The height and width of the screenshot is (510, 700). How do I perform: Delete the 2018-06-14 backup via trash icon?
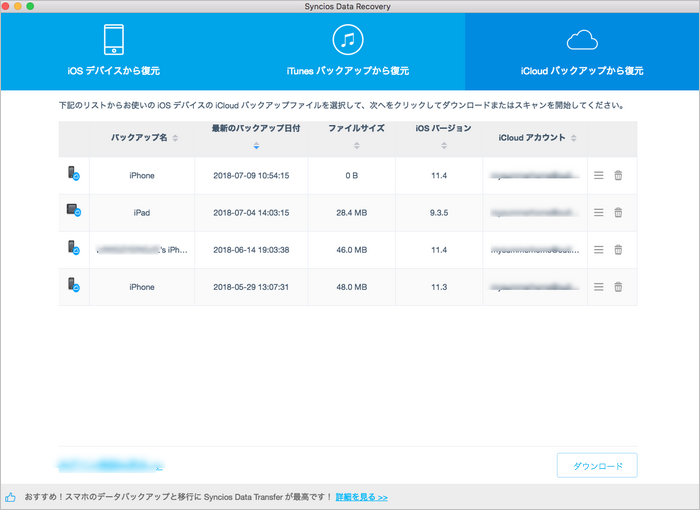tap(618, 250)
